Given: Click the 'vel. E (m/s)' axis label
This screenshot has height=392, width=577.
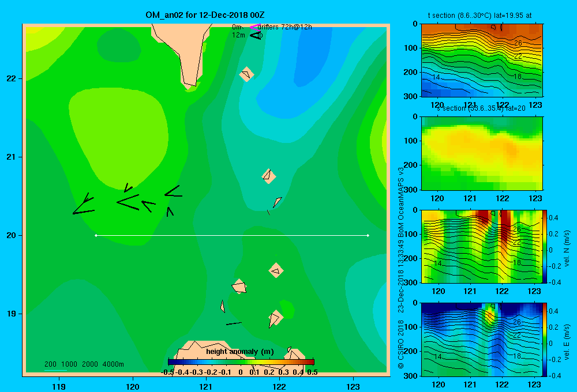Looking at the screenshot, I should point(567,342).
